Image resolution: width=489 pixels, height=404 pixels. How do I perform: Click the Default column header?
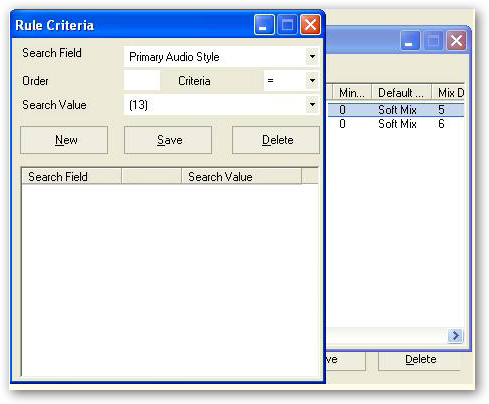pos(401,93)
